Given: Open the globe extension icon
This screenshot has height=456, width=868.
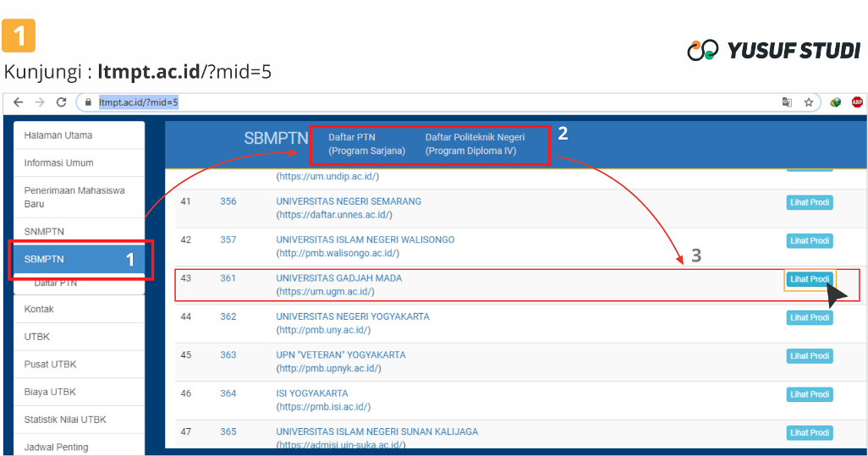Looking at the screenshot, I should point(836,102).
